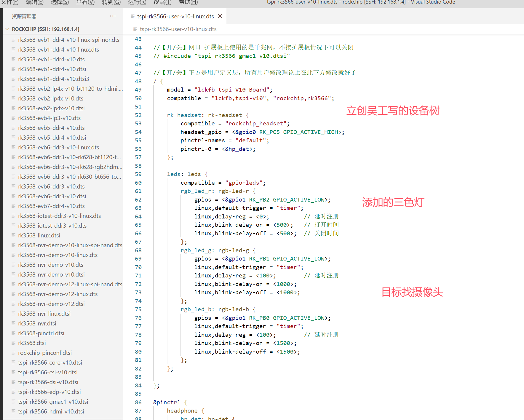
Task: Close the tspi-rk3566-user-v10-linux.dts tab
Action: [x=220, y=16]
